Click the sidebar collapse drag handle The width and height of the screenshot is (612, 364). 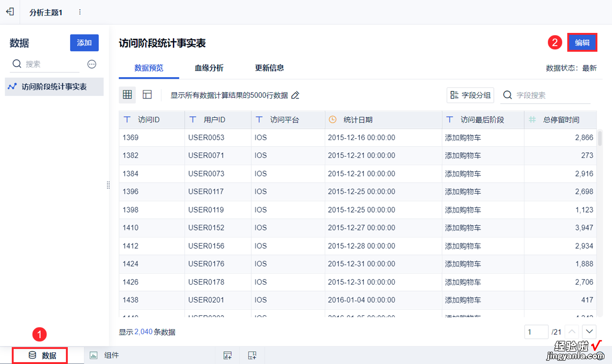tap(108, 185)
